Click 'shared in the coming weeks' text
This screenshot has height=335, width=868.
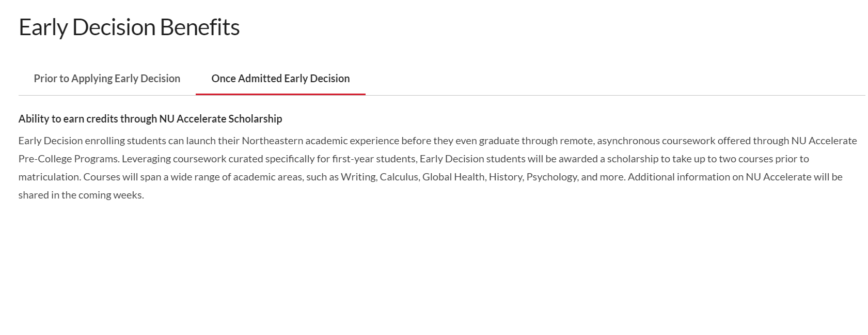point(81,195)
